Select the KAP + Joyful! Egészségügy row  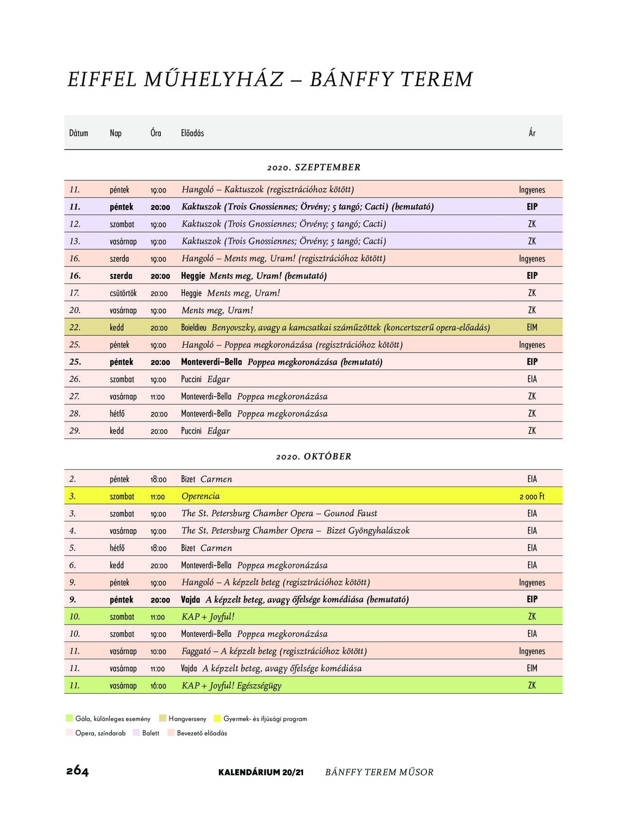(313, 685)
